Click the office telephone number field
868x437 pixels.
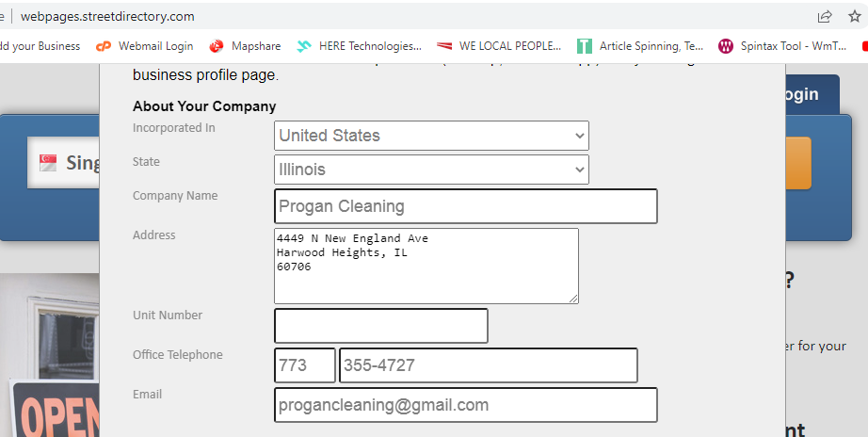pos(488,365)
